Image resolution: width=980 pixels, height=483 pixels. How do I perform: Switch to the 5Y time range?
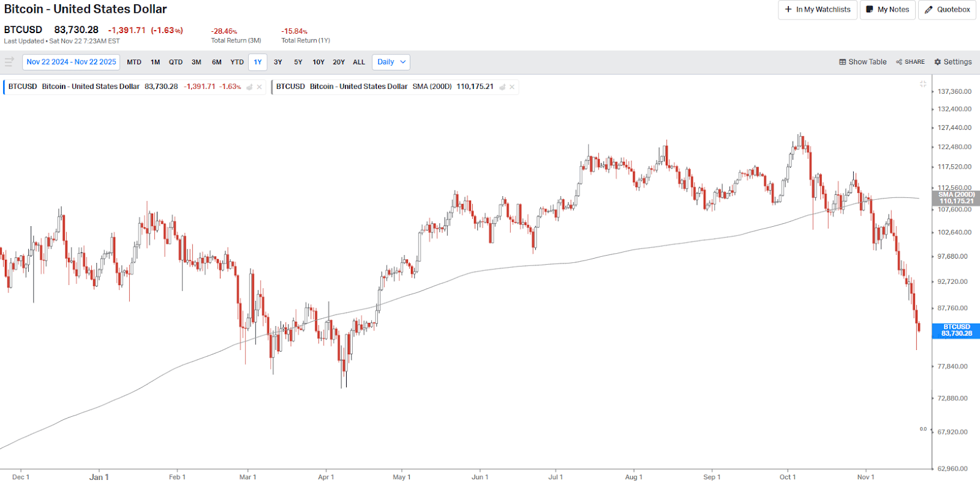click(x=298, y=62)
